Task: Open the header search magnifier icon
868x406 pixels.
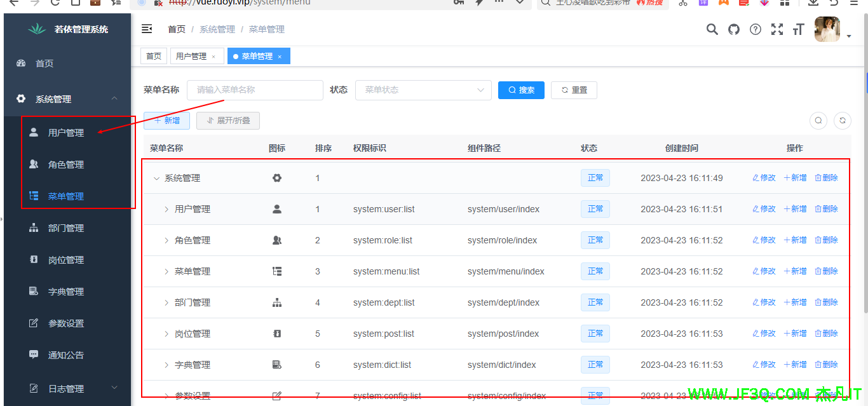Action: (x=712, y=29)
